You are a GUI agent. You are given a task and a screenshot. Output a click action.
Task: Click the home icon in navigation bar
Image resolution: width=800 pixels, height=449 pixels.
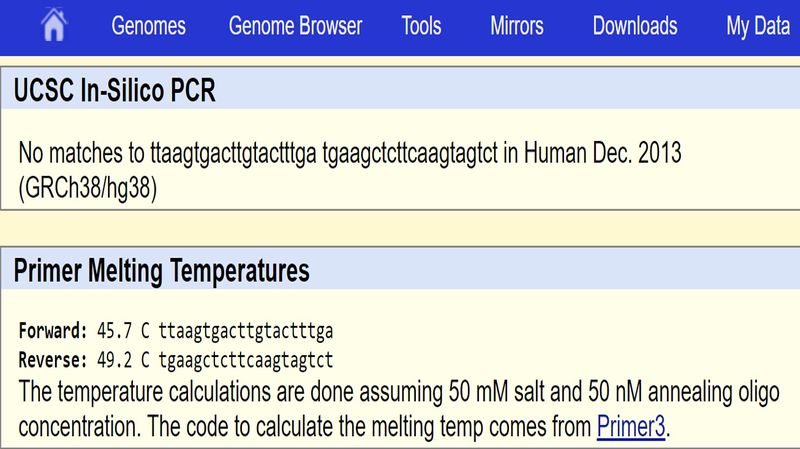[54, 27]
